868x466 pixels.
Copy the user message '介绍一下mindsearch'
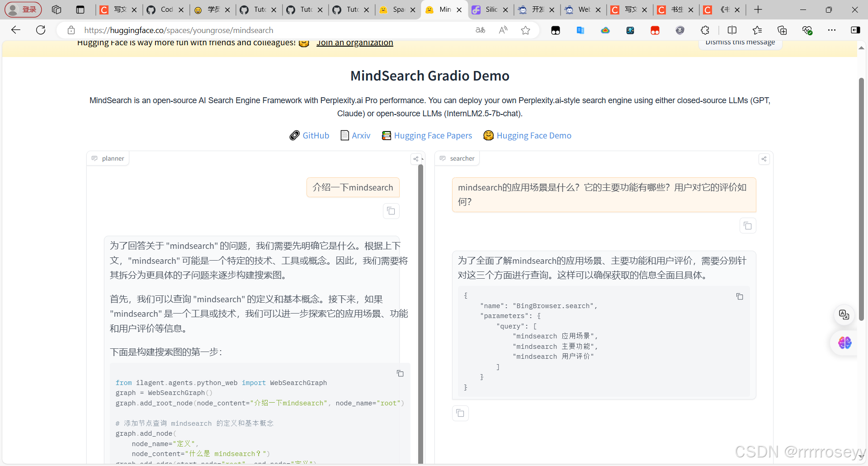(391, 211)
